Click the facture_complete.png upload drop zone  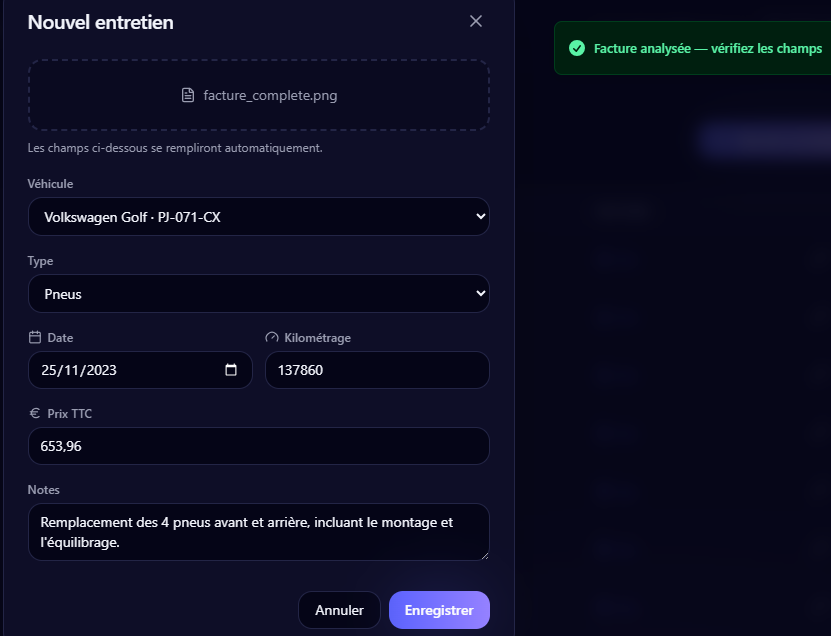click(259, 95)
